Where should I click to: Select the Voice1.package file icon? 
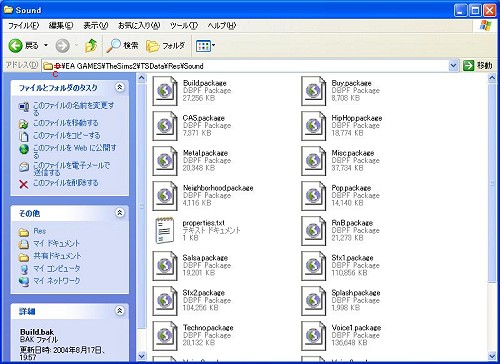coord(314,336)
